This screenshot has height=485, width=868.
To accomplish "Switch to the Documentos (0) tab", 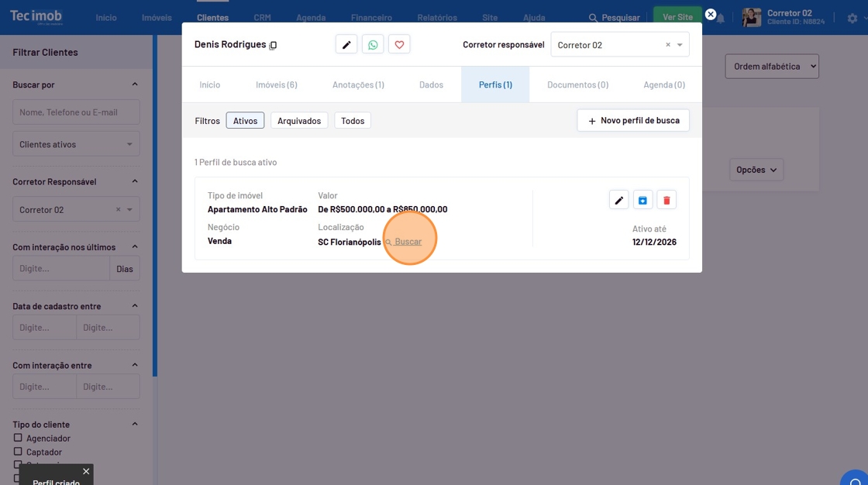I will [x=577, y=84].
